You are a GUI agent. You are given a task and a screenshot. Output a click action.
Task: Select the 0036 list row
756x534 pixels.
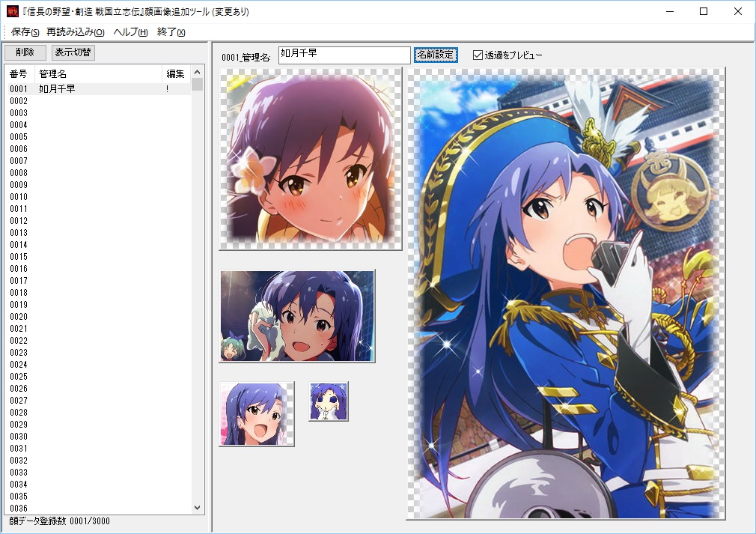pos(98,508)
